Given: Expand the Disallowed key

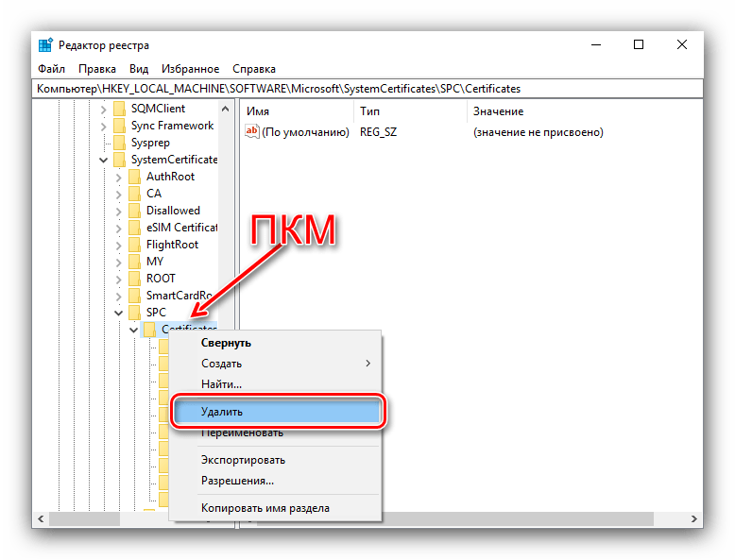Looking at the screenshot, I should (x=119, y=212).
